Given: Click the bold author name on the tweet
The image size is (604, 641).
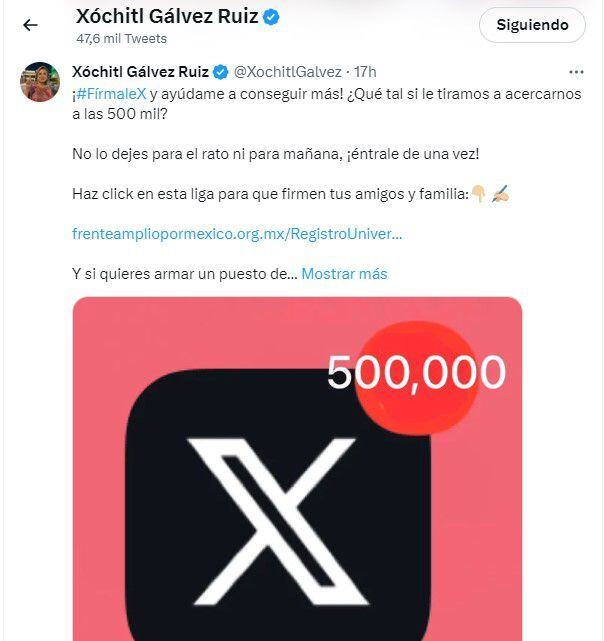Looking at the screenshot, I should point(141,72).
